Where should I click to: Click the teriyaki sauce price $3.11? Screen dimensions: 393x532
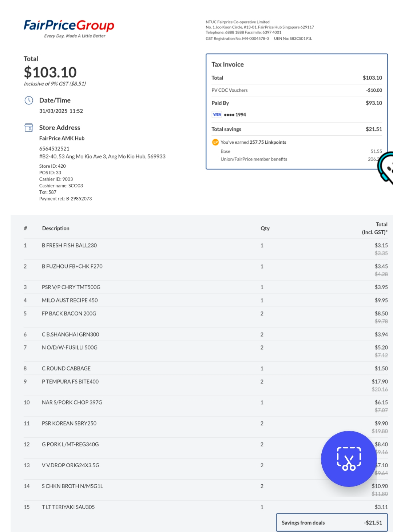pos(381,507)
